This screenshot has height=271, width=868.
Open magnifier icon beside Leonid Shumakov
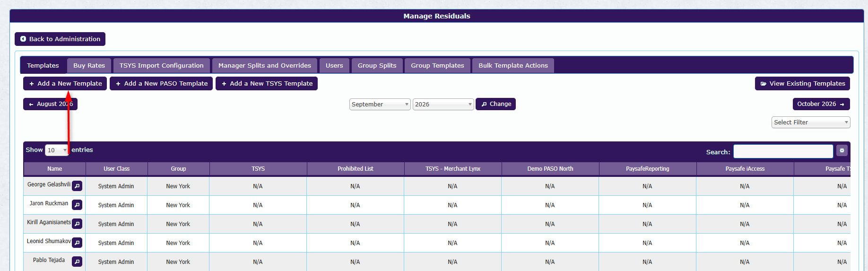77,243
